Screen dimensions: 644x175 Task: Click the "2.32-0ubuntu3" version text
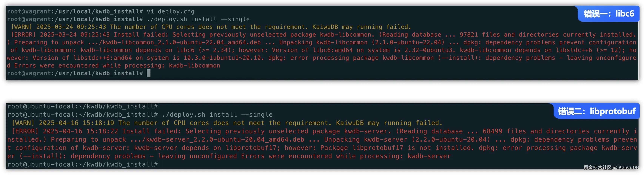click(x=428, y=50)
